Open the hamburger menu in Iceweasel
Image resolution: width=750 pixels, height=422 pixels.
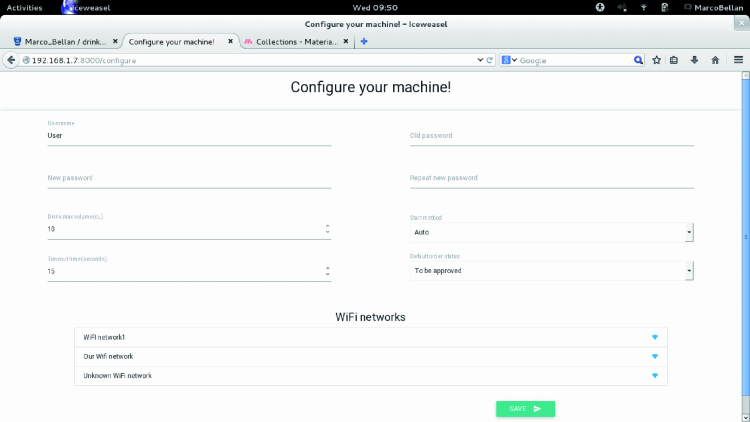coord(738,60)
